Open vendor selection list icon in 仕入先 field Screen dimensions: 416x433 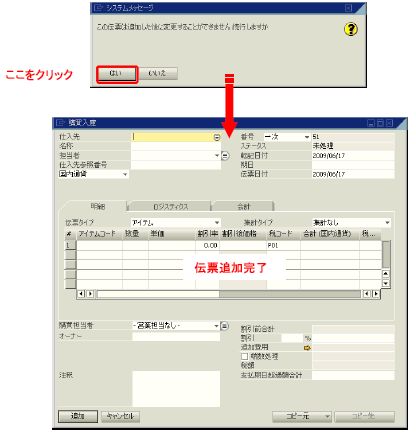click(x=217, y=137)
